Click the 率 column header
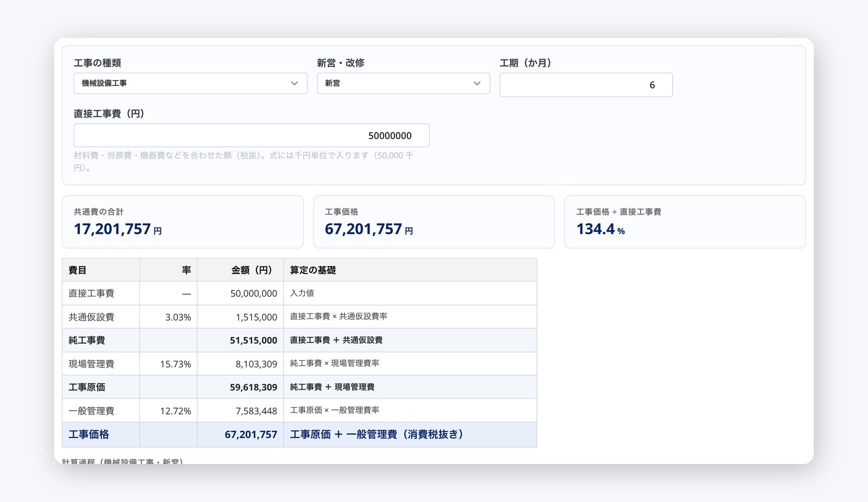 click(168, 270)
